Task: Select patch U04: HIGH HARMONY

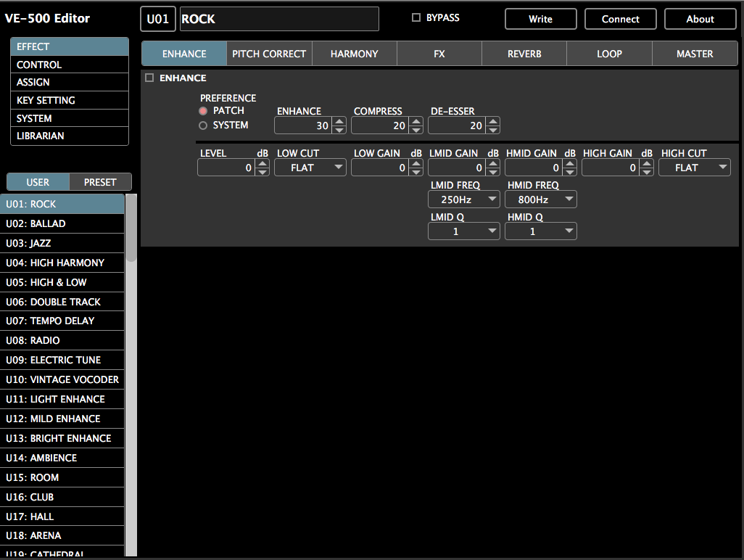Action: 62,263
